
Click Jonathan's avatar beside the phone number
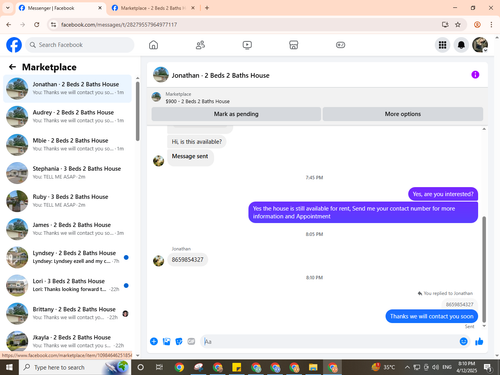coord(158,261)
